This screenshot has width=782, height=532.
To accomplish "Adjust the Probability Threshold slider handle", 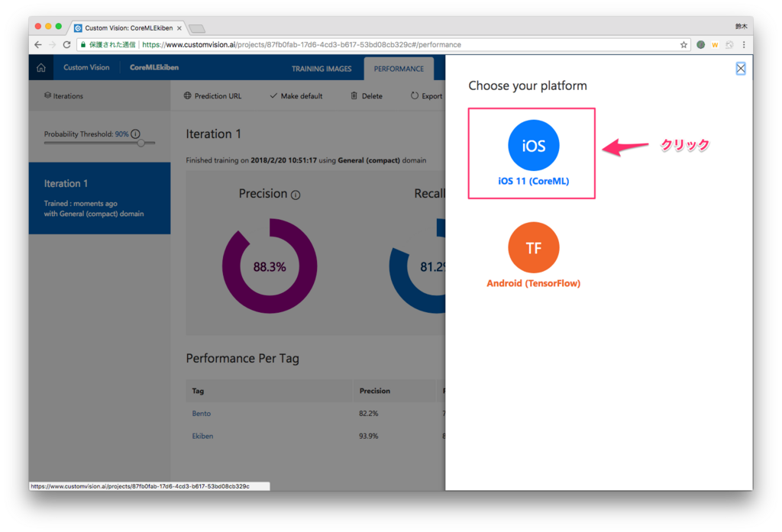I will click(x=141, y=143).
